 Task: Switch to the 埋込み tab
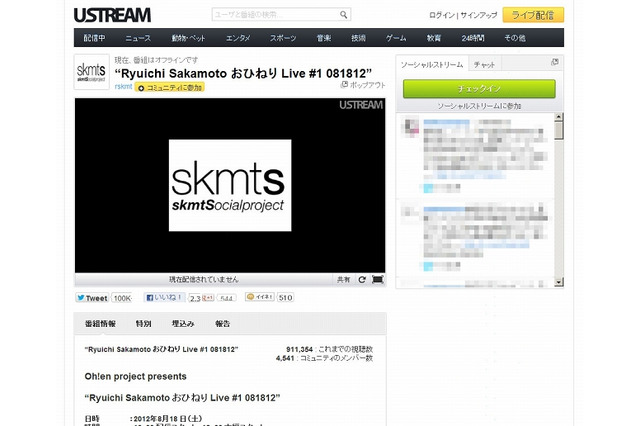(x=183, y=324)
